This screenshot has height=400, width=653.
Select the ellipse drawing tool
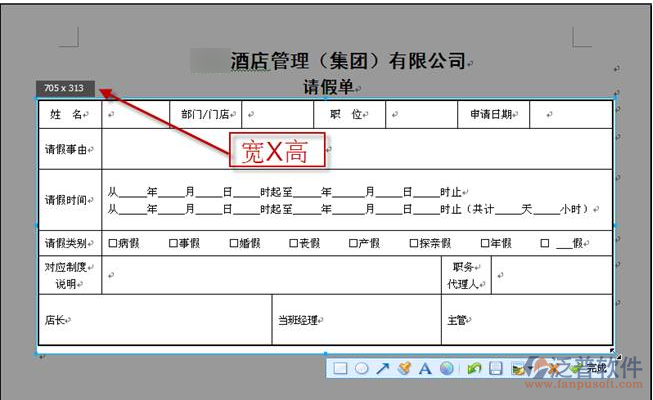pos(361,368)
